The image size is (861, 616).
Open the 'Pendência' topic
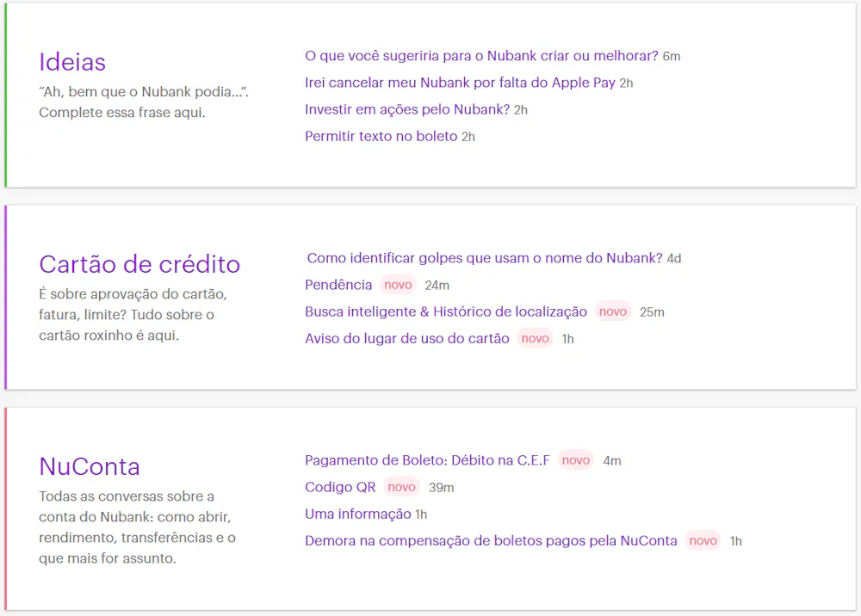click(x=338, y=286)
